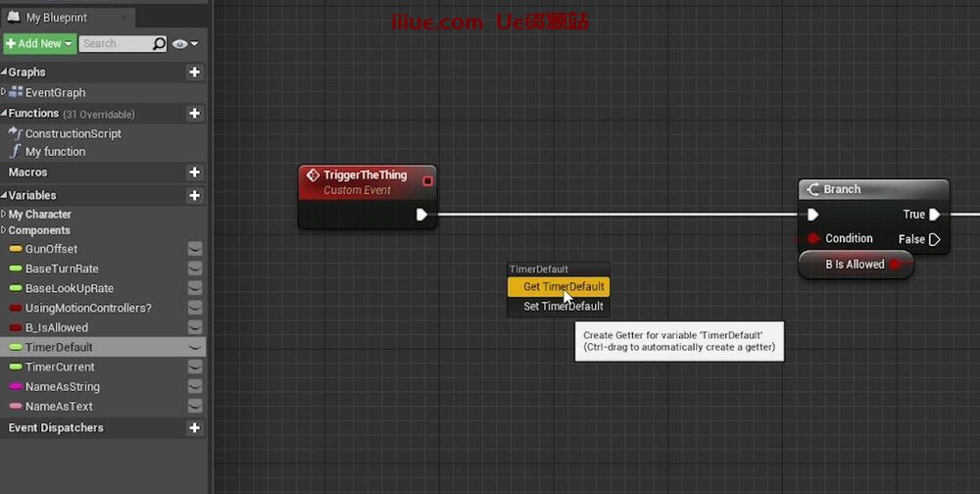Viewport: 980px width, 494px height.
Task: Add a new event dispatcher plus icon
Action: tap(194, 428)
